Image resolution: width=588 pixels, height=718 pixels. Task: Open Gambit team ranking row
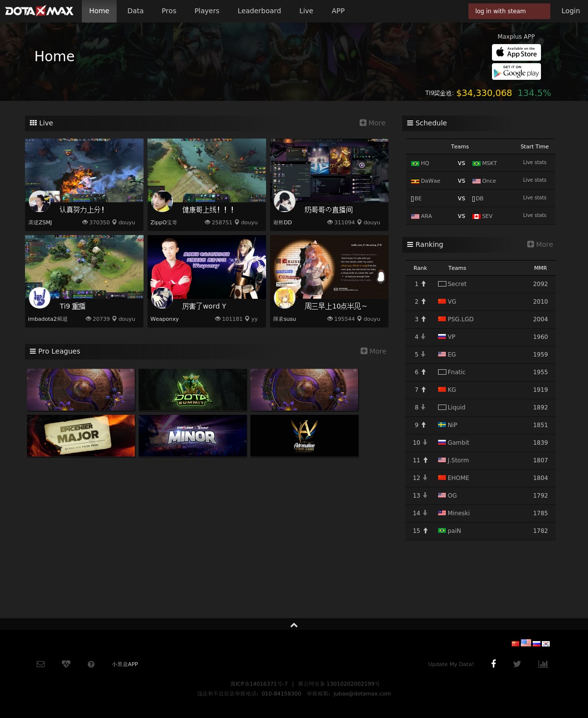coord(480,442)
